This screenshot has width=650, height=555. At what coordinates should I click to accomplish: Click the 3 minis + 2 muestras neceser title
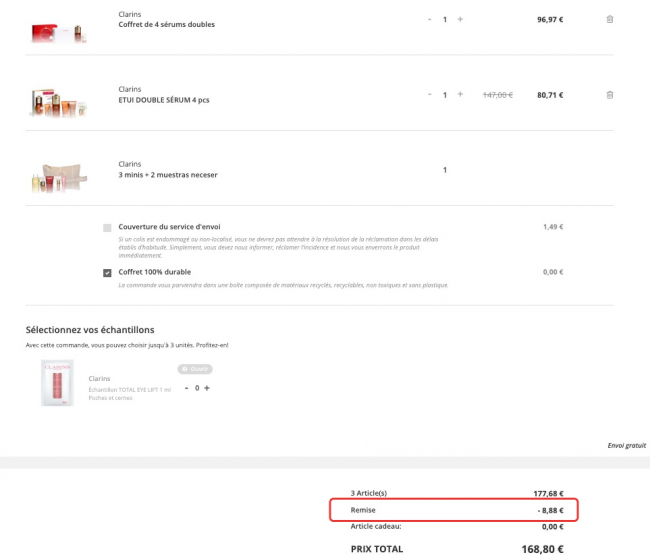167,175
